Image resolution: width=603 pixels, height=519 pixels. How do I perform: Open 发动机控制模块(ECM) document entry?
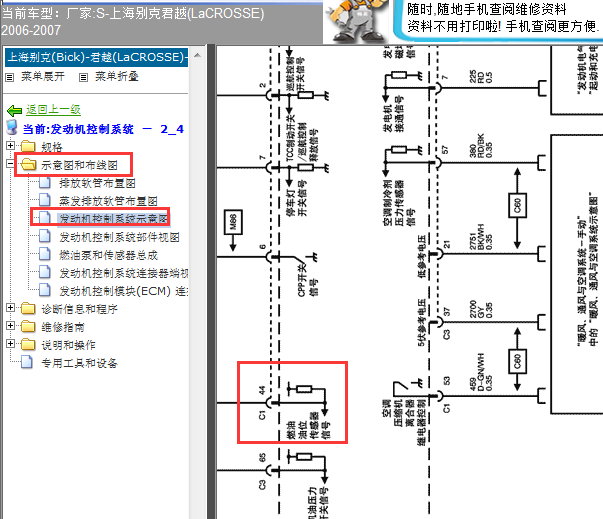click(x=123, y=291)
